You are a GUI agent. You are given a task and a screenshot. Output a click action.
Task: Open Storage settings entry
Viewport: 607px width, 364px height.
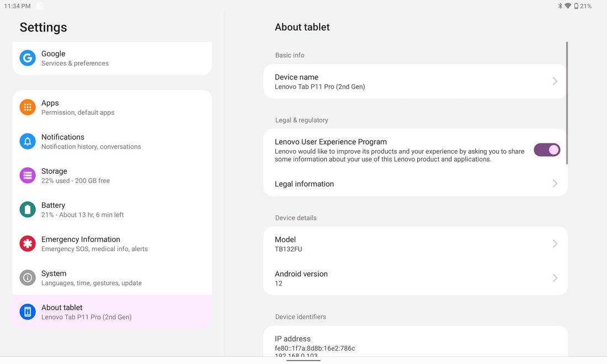click(112, 175)
